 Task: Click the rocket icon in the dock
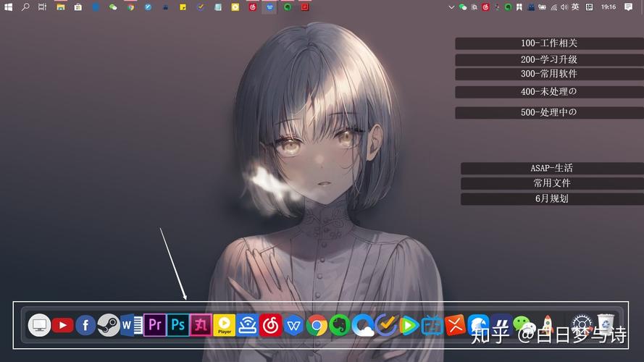pos(548,325)
